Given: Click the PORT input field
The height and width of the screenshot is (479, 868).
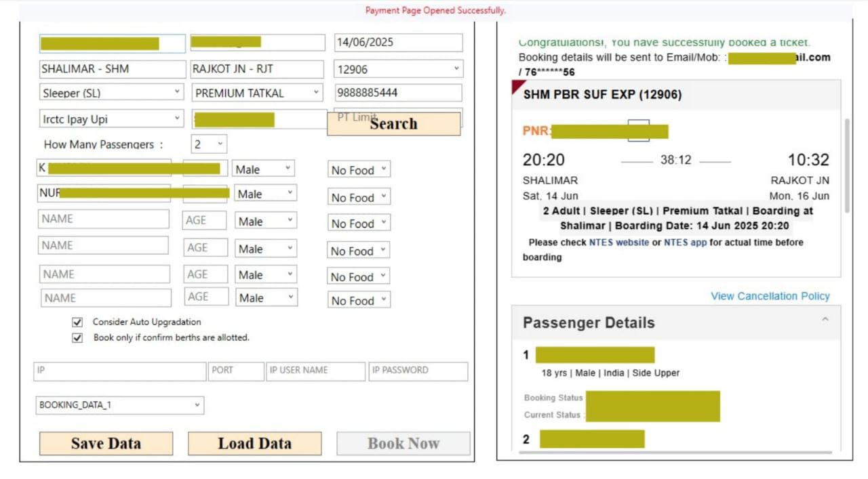Looking at the screenshot, I should (x=236, y=371).
